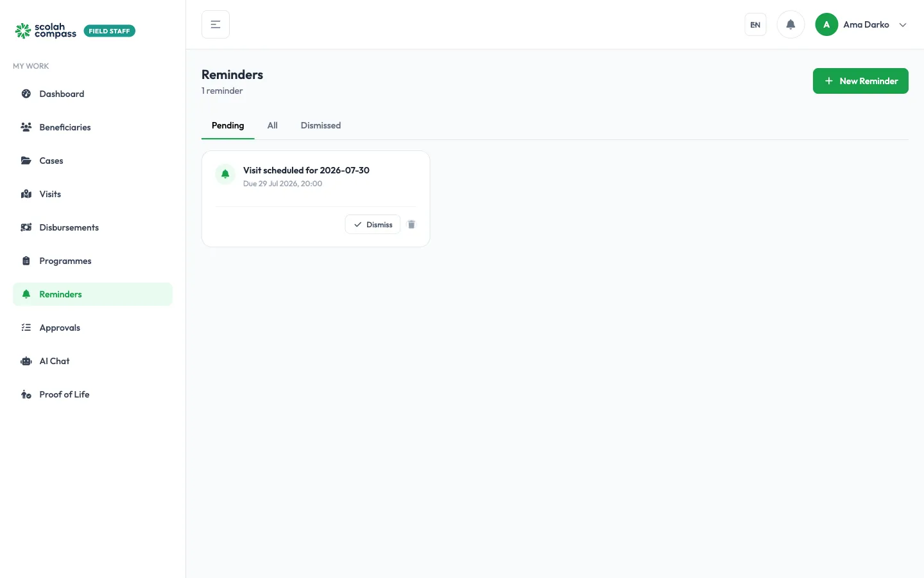The image size is (924, 578).
Task: Click the FIELD STAFF badge
Action: click(x=110, y=31)
